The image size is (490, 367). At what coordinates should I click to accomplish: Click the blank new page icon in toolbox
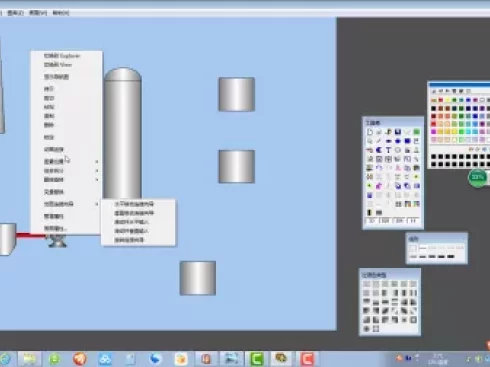[x=370, y=132]
